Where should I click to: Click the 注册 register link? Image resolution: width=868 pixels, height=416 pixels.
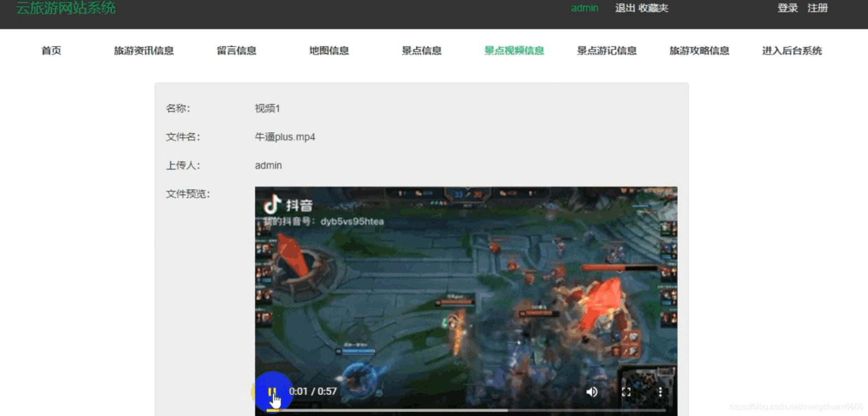click(x=818, y=8)
